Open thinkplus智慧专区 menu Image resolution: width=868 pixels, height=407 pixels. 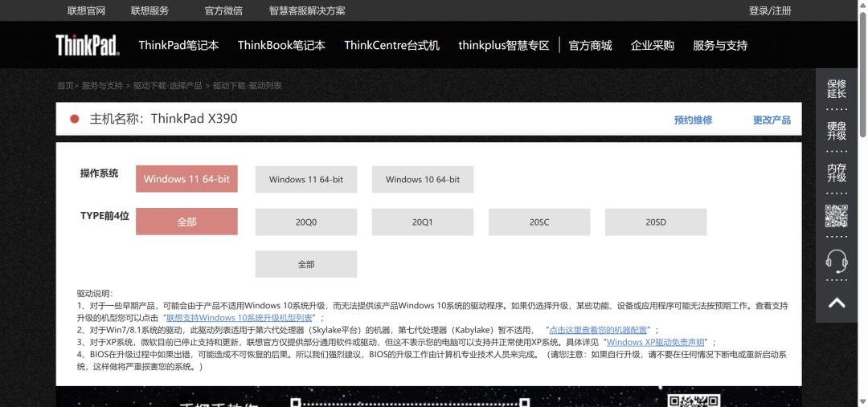pos(504,45)
